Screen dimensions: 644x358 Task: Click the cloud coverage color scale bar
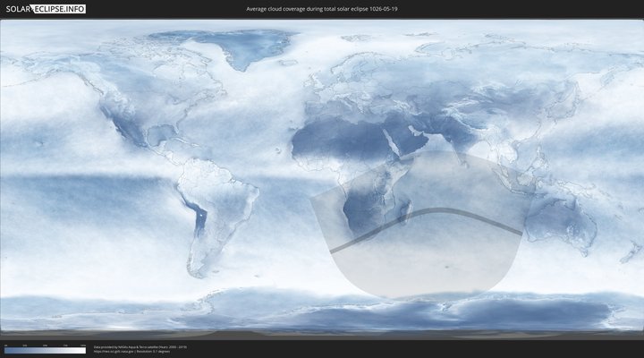[46, 351]
